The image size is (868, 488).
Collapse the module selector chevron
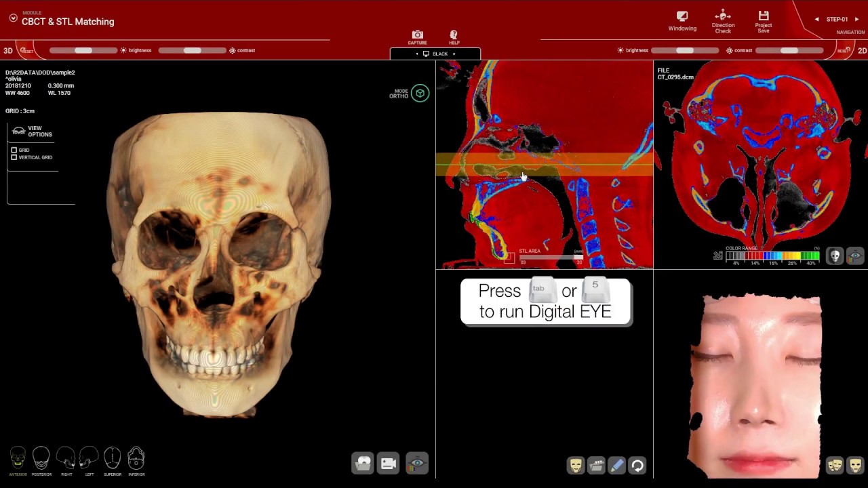(x=13, y=18)
